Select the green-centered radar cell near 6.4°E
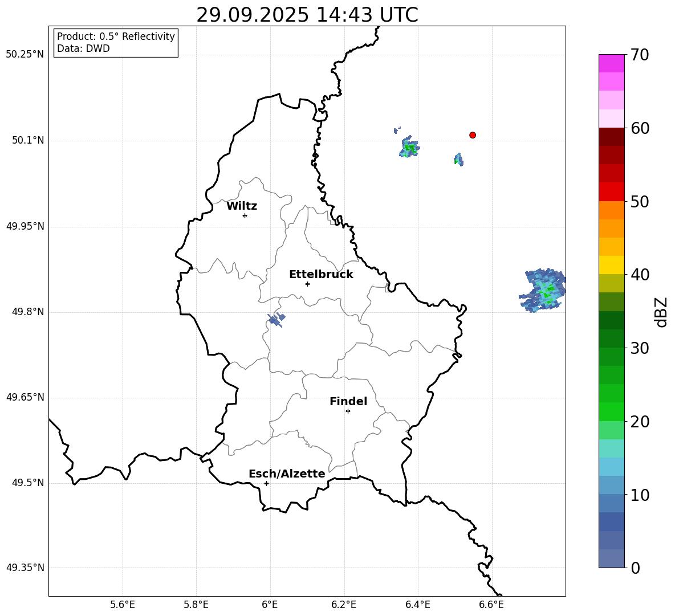The image size is (675, 616). pos(409,148)
